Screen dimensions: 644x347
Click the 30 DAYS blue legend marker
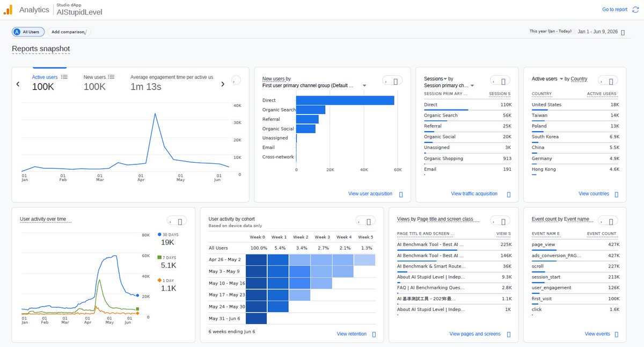pyautogui.click(x=159, y=235)
